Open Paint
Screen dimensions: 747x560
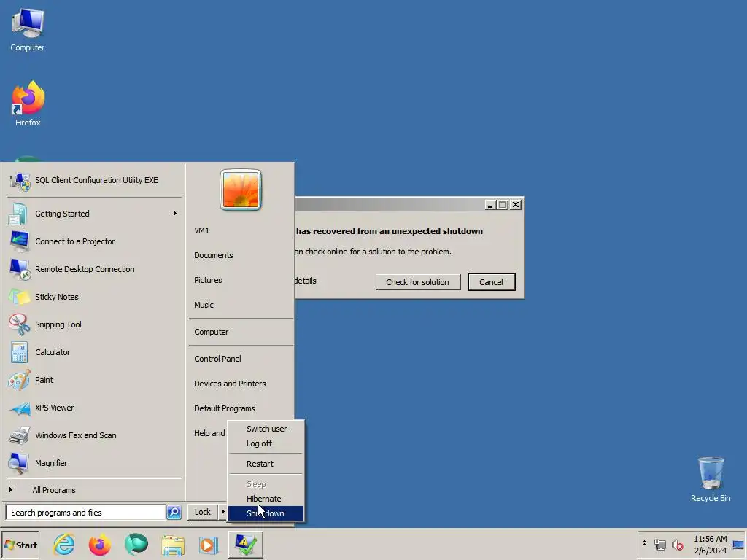point(94,380)
